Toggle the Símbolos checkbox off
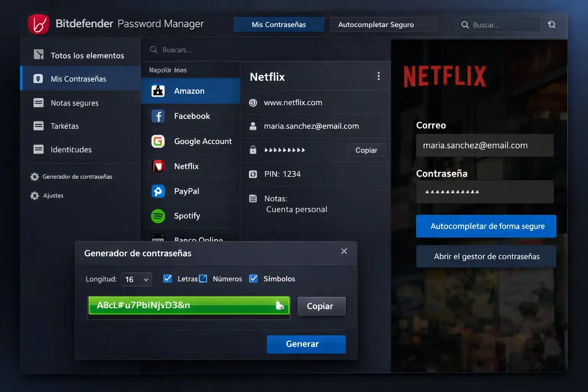Viewport: 588px width, 392px height. (253, 279)
